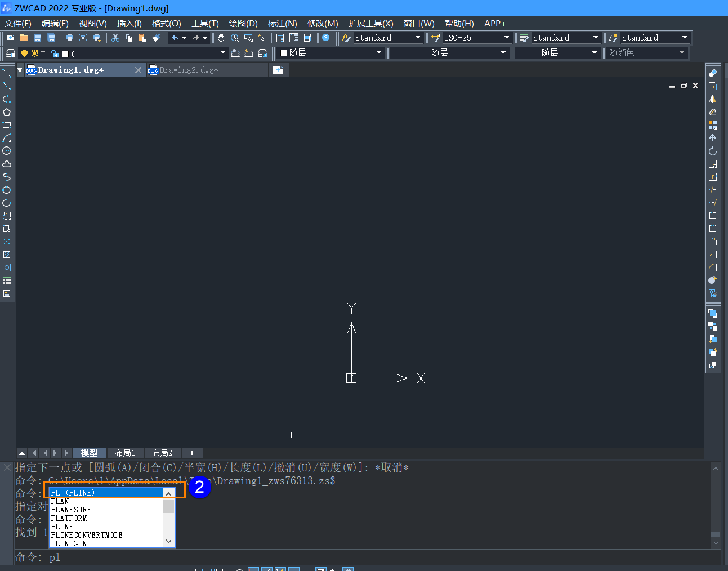The height and width of the screenshot is (571, 728).
Task: Select the Revision cloud tool
Action: point(7,164)
